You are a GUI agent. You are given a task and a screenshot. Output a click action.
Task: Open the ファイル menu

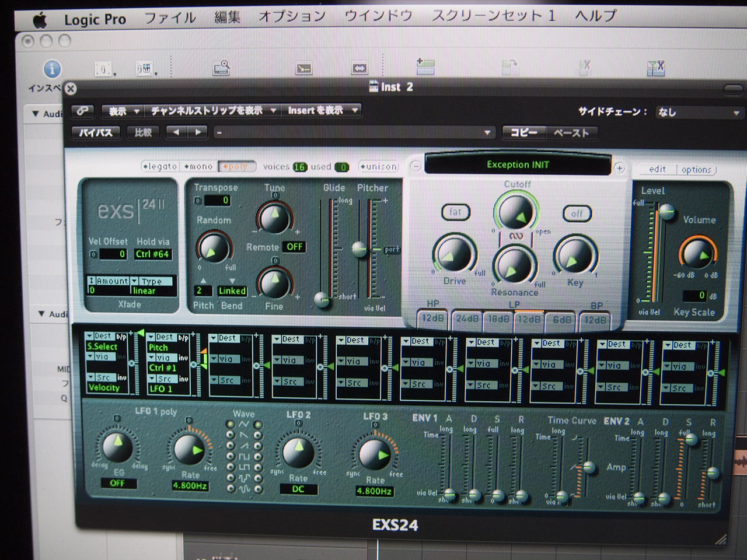point(170,18)
